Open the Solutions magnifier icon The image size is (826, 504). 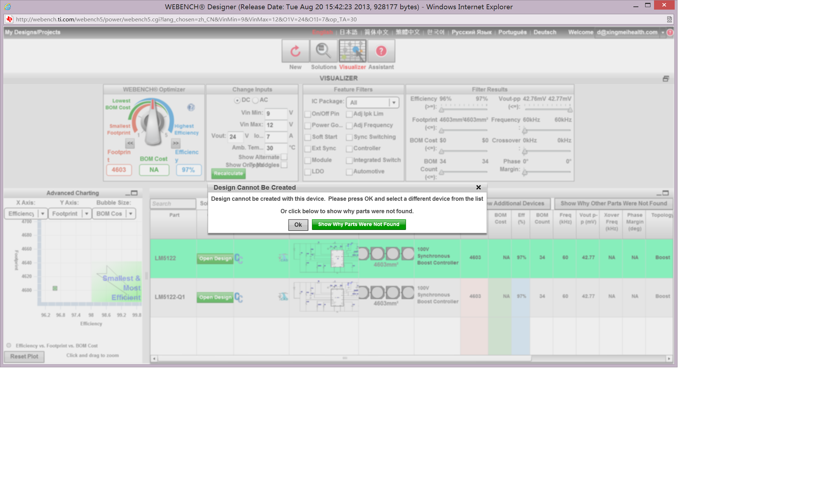(324, 51)
